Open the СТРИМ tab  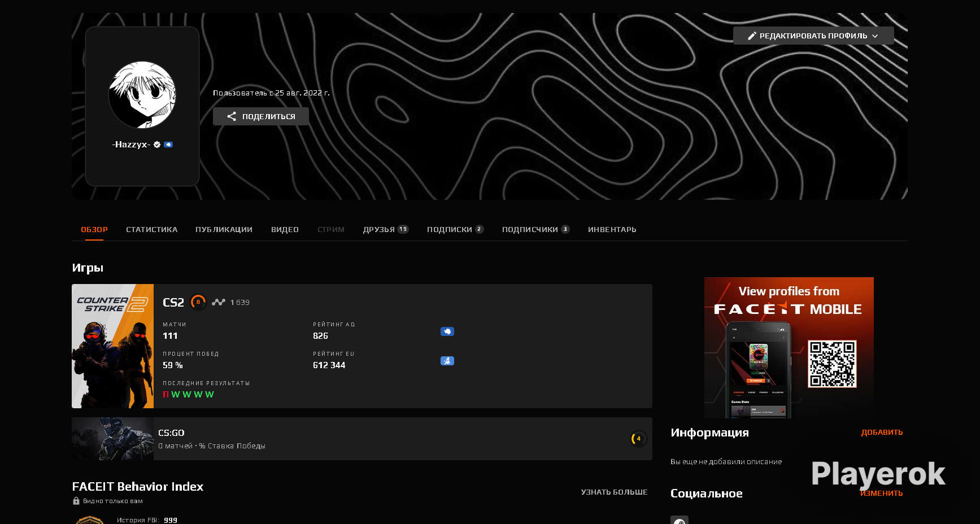(x=331, y=229)
